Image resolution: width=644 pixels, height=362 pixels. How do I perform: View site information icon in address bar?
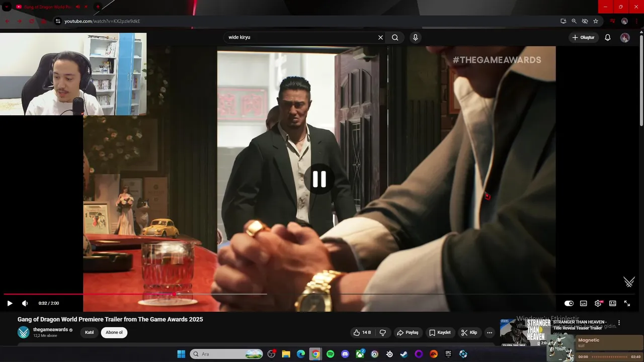tap(57, 21)
